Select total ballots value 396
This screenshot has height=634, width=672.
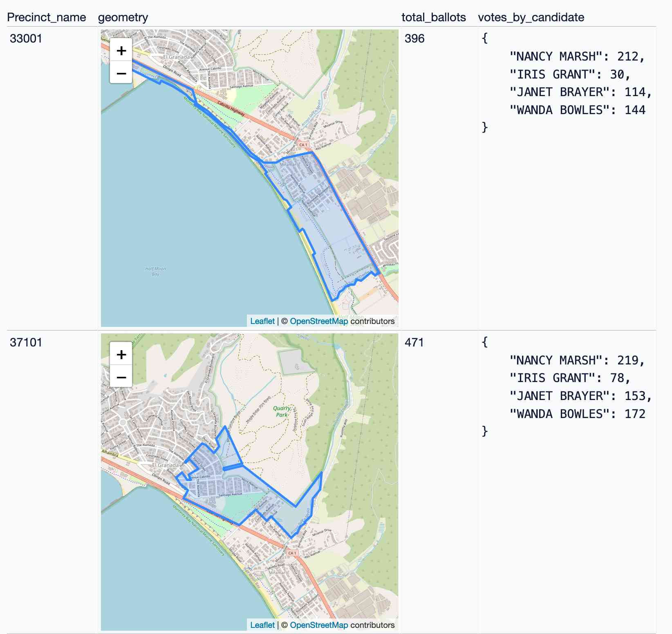pos(414,38)
